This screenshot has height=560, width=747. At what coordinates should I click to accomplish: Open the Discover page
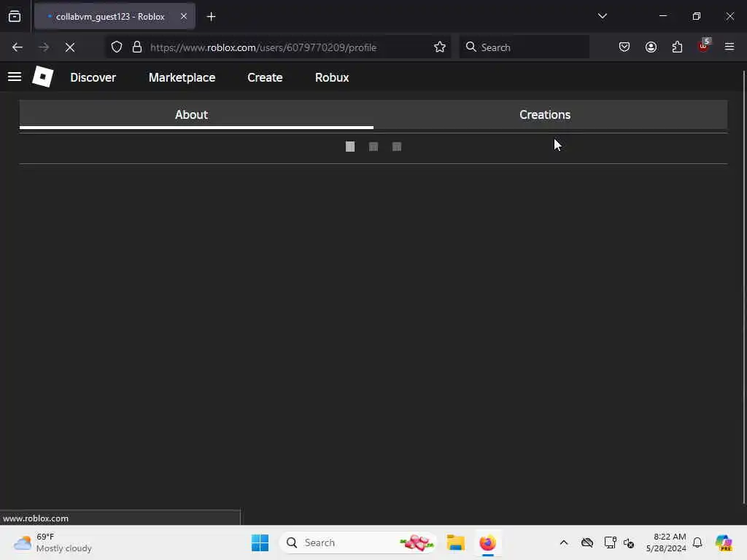pos(93,77)
